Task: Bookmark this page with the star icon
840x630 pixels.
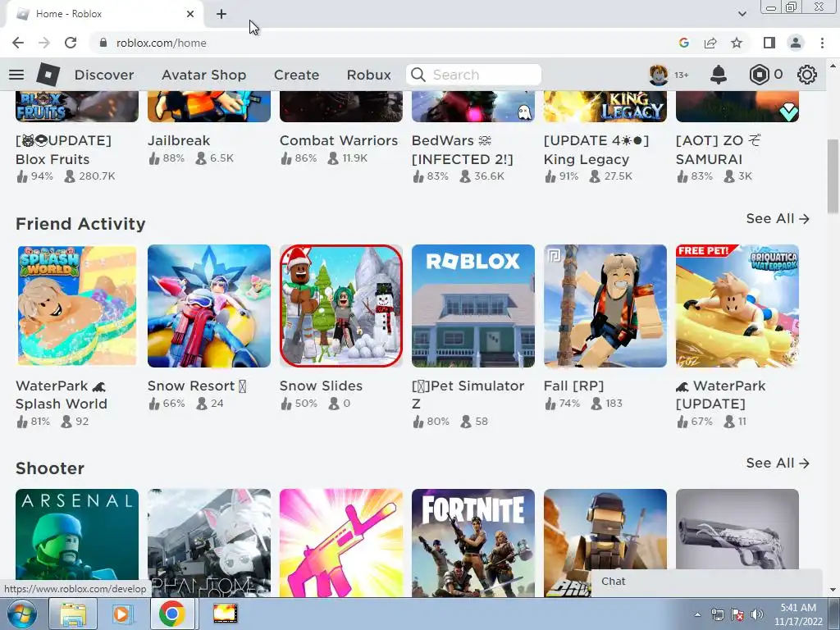Action: coord(737,43)
